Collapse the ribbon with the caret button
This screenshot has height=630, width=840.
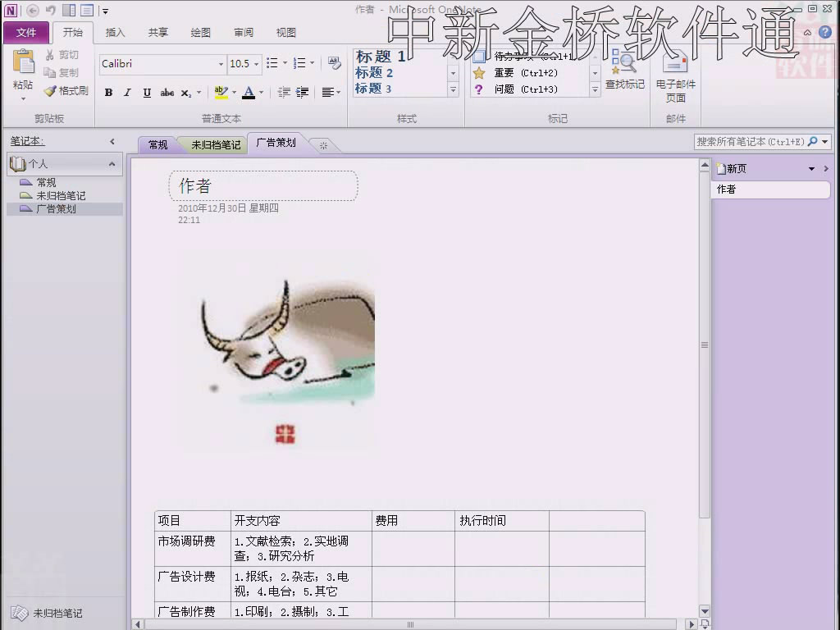808,32
